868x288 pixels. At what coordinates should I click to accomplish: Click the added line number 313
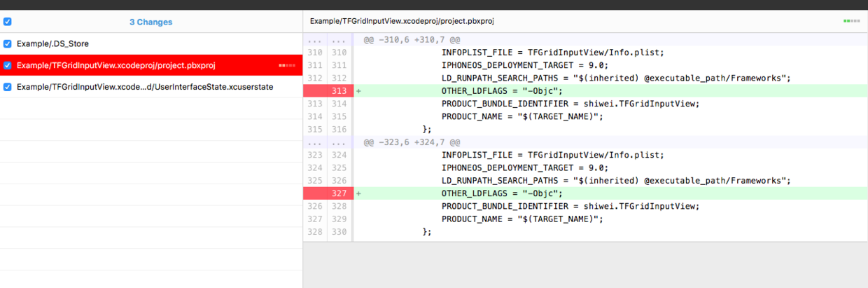coord(339,91)
